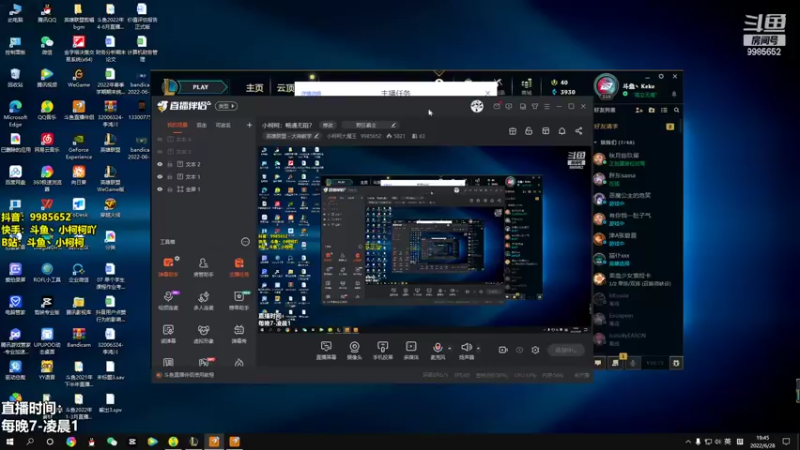Hide the 全屏 1 layer with eye icon
Image resolution: width=800 pixels, height=450 pixels.
tap(160, 189)
